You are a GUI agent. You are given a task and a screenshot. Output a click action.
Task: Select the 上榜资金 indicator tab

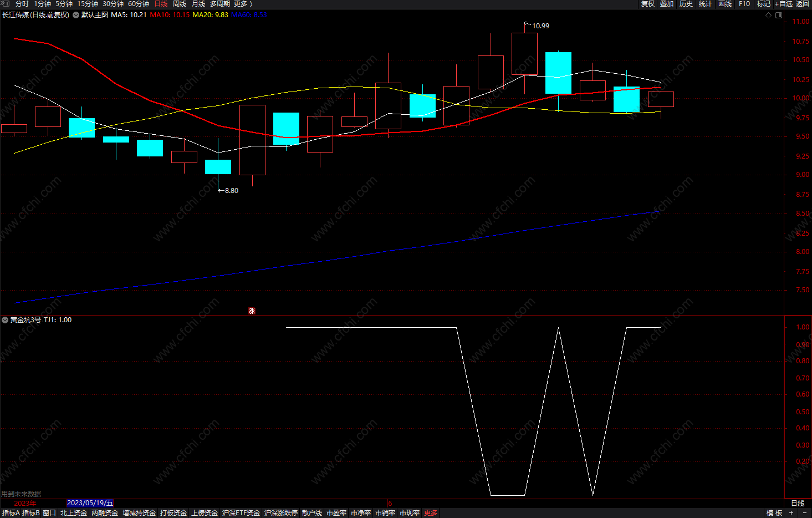click(x=205, y=513)
